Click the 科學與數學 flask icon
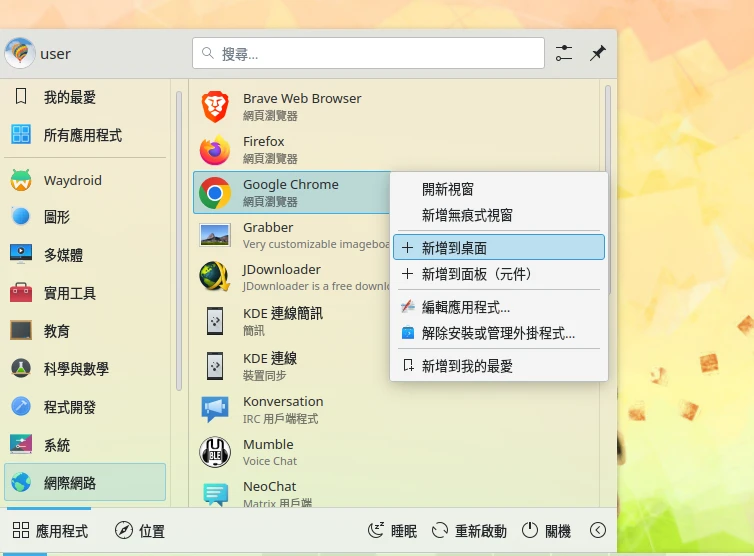 (21, 368)
